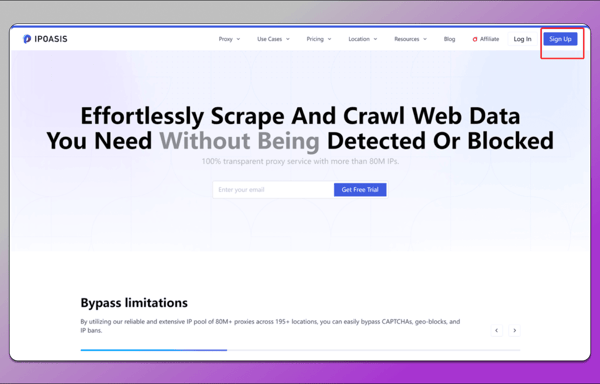
Task: Click the Log In button
Action: tap(522, 39)
